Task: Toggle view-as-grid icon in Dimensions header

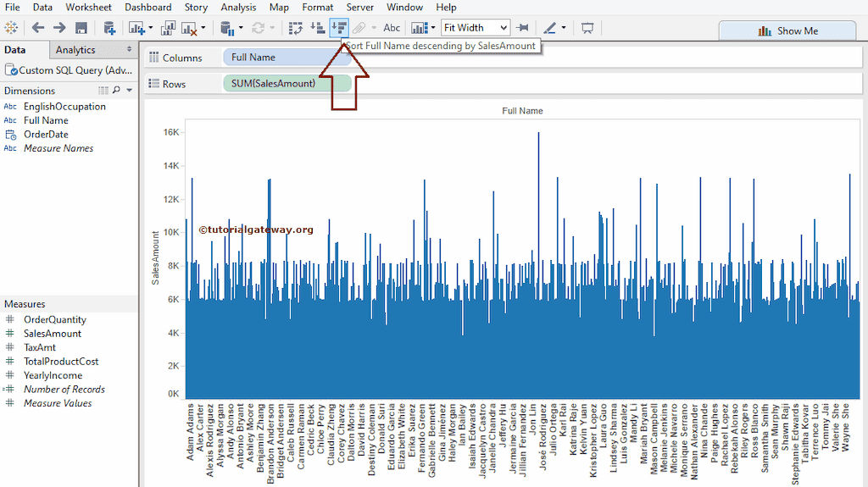Action: (103, 91)
